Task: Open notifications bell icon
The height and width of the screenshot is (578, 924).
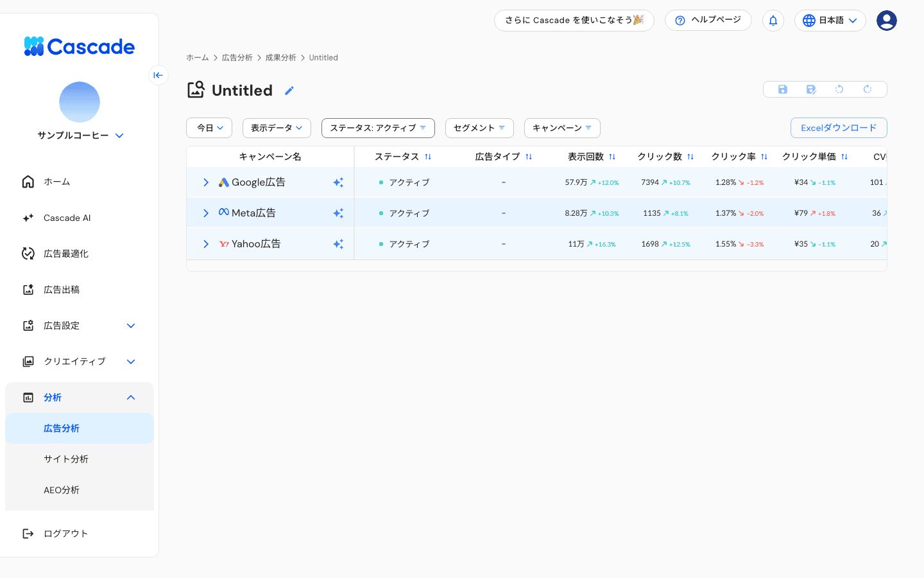Action: 773,21
